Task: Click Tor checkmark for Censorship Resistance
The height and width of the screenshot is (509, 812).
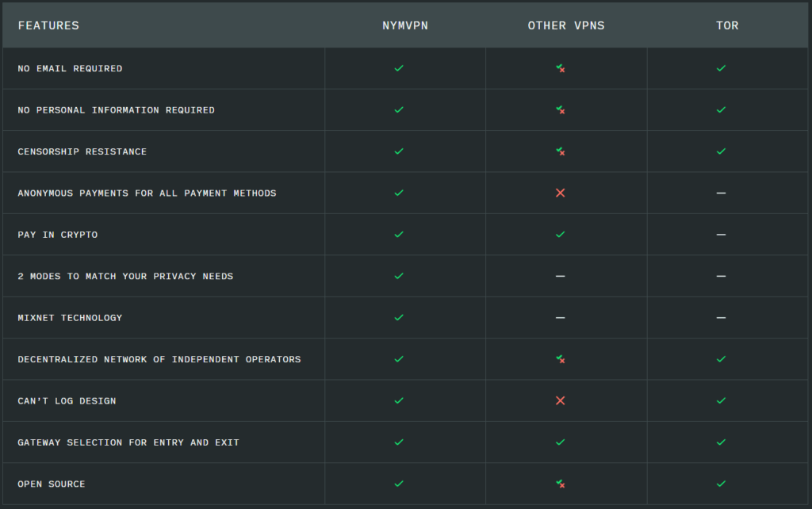Action: point(721,151)
